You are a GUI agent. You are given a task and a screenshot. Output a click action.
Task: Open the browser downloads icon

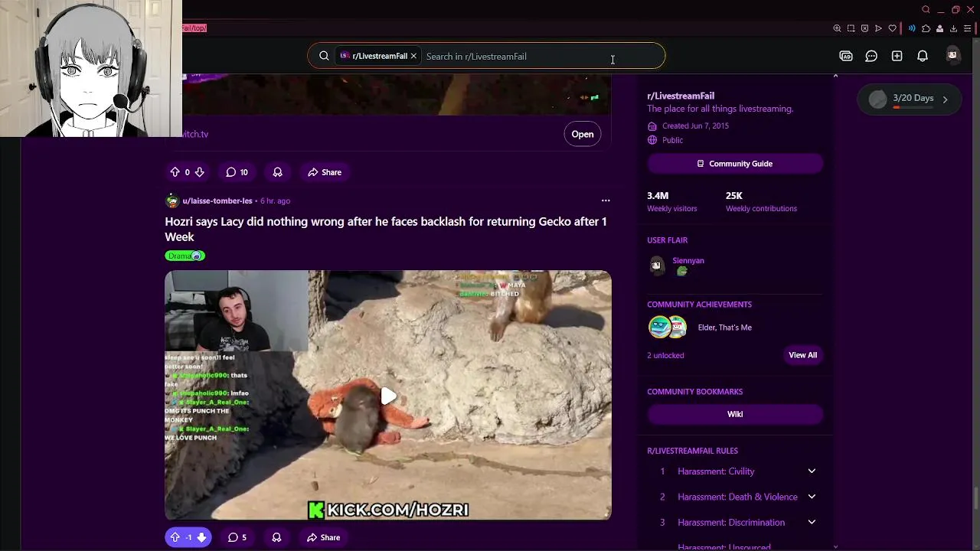tap(953, 28)
